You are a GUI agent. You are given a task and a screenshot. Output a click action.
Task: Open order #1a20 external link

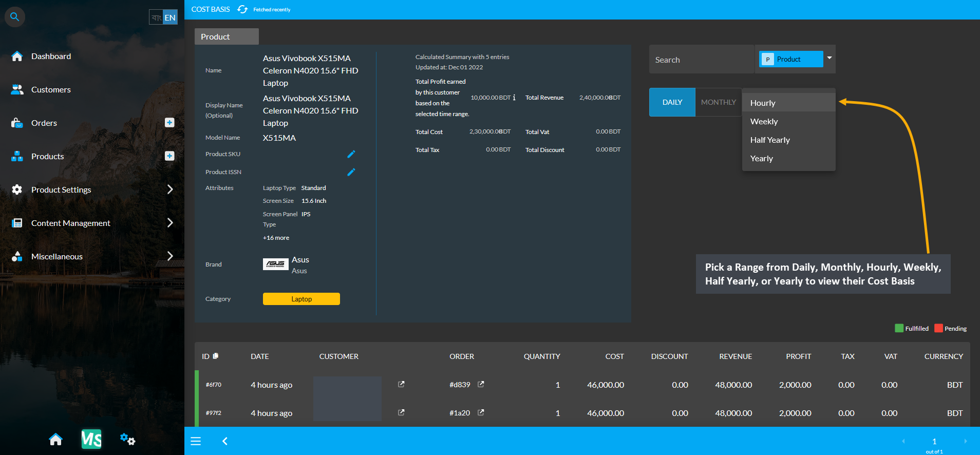tap(481, 412)
